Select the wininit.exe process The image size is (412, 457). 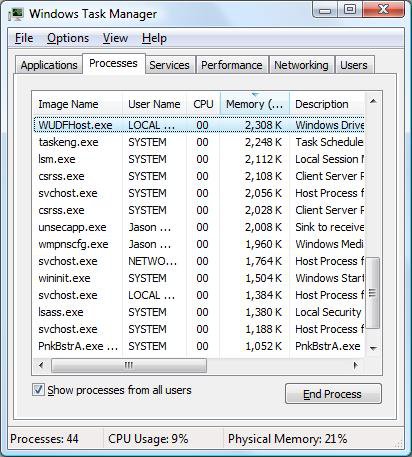click(x=199, y=278)
